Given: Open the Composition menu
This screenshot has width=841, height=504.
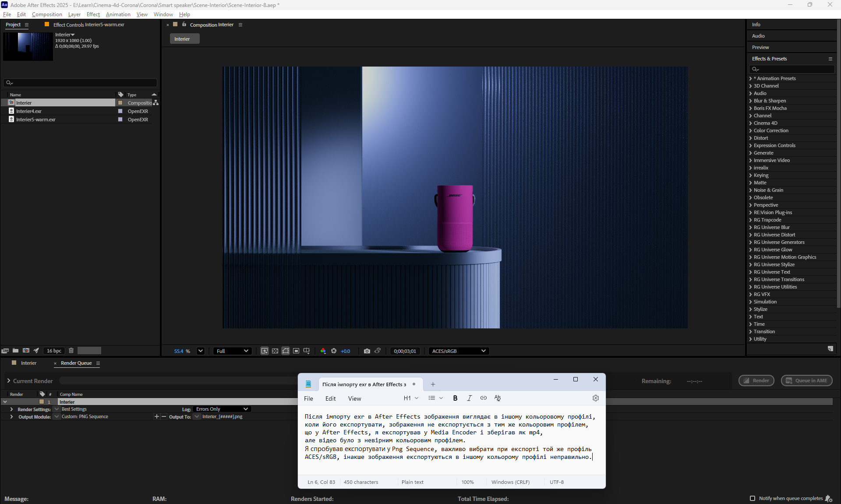Looking at the screenshot, I should [x=47, y=14].
